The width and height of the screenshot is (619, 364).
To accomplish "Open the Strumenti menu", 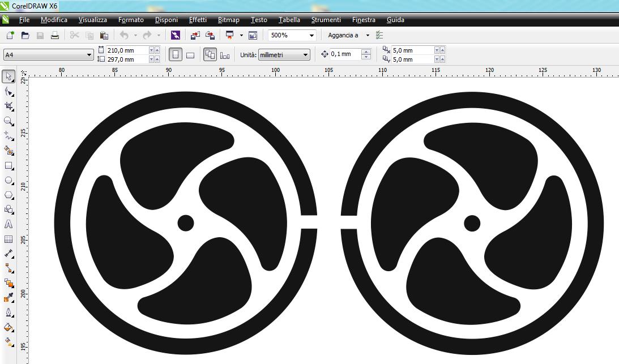I will point(326,20).
